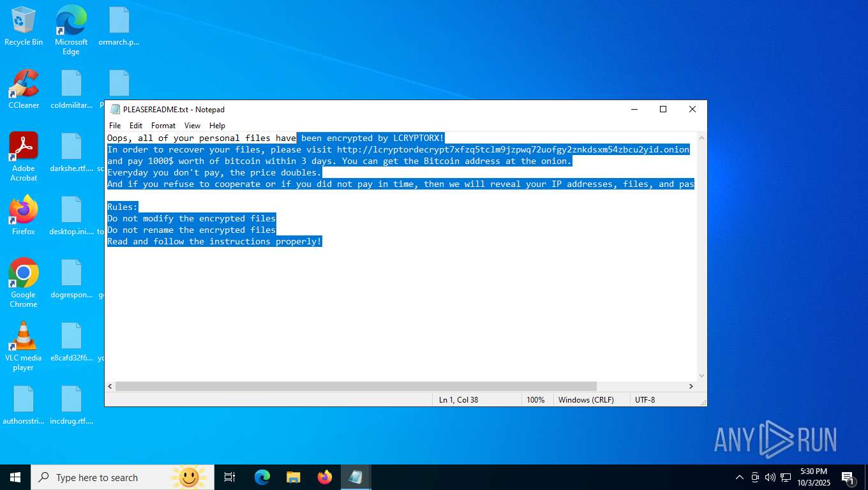Screen dimensions: 868x490
Task: Select the authorsstri... desktop file
Action: pos(24,406)
